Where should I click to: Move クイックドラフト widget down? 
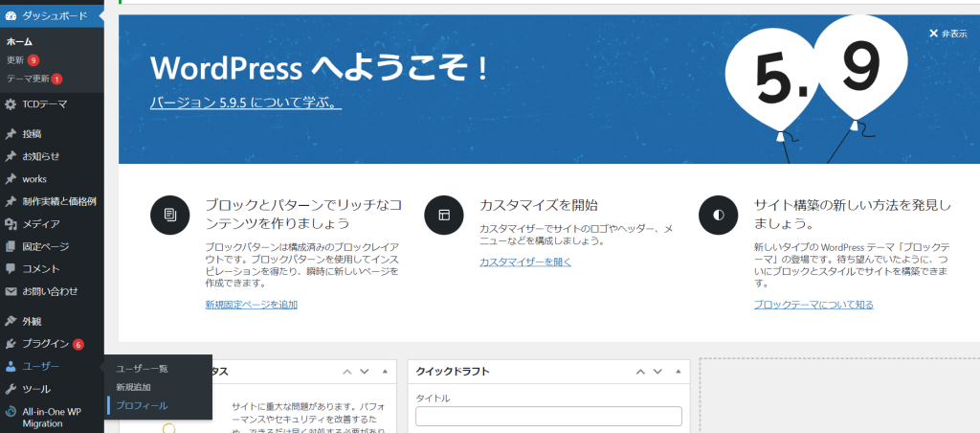click(x=657, y=372)
